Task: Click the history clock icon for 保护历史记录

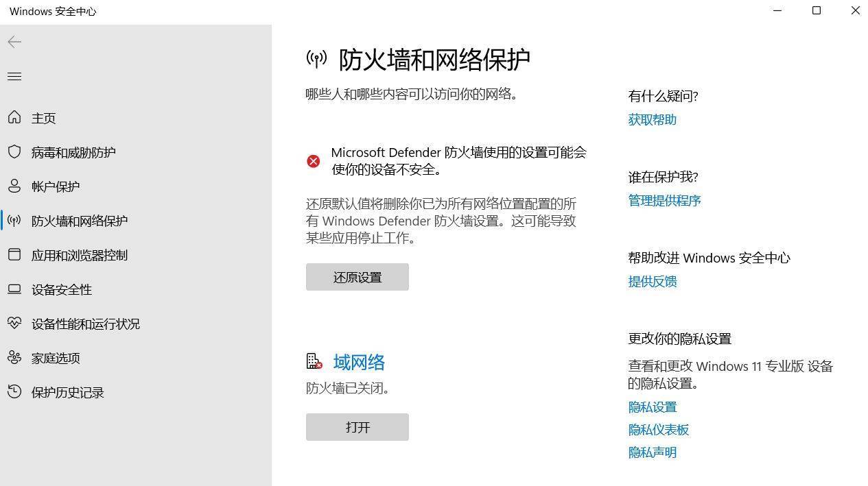Action: [x=14, y=391]
